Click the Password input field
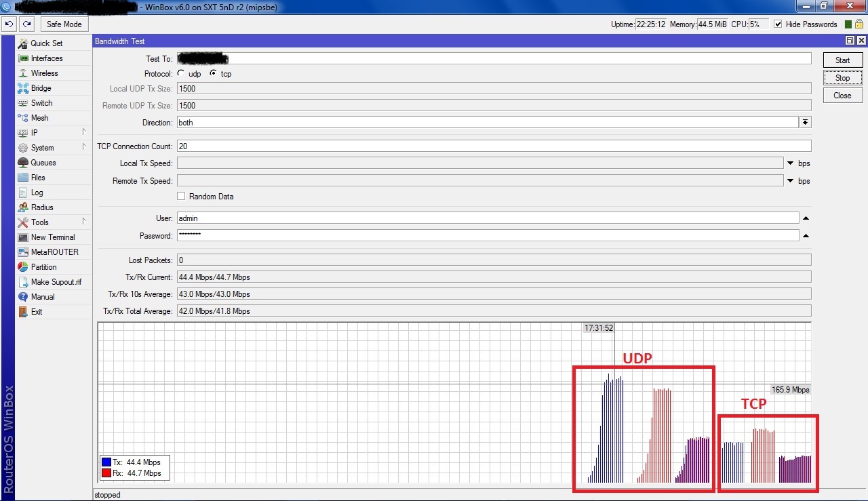Screen dimensions: 868x501 (x=488, y=236)
